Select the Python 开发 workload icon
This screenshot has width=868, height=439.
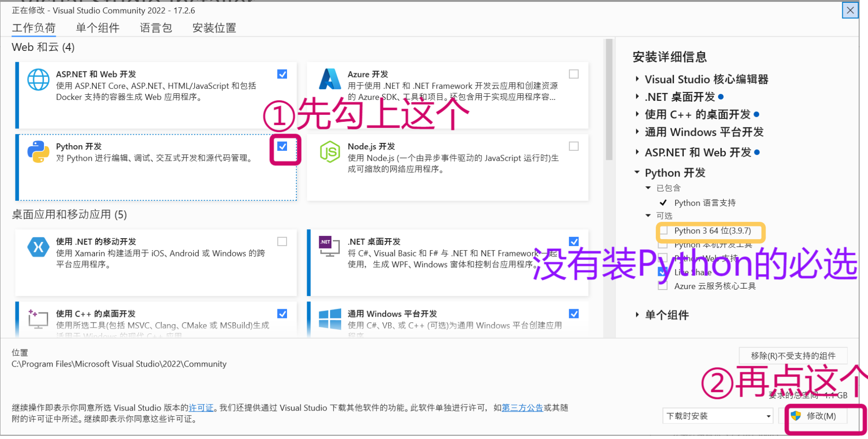38,152
